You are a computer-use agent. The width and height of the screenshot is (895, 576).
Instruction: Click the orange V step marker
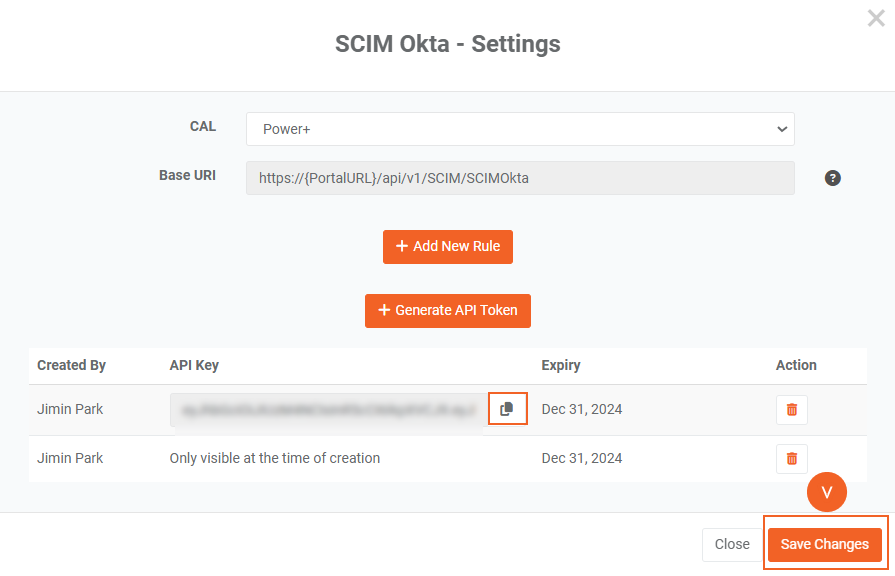[826, 492]
